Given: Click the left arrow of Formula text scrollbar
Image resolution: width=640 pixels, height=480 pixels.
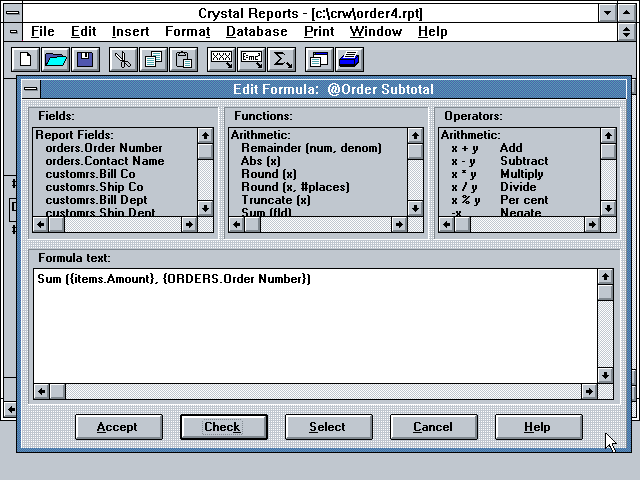Looking at the screenshot, I should (x=41, y=391).
